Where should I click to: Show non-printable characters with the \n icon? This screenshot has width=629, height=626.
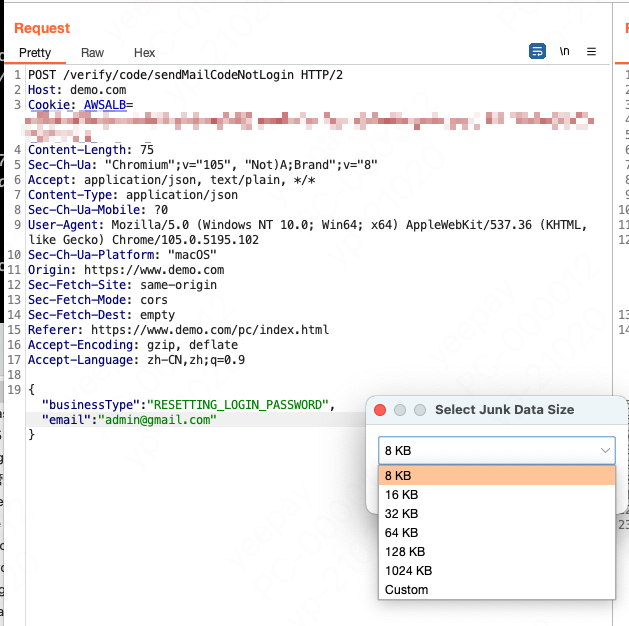click(565, 52)
